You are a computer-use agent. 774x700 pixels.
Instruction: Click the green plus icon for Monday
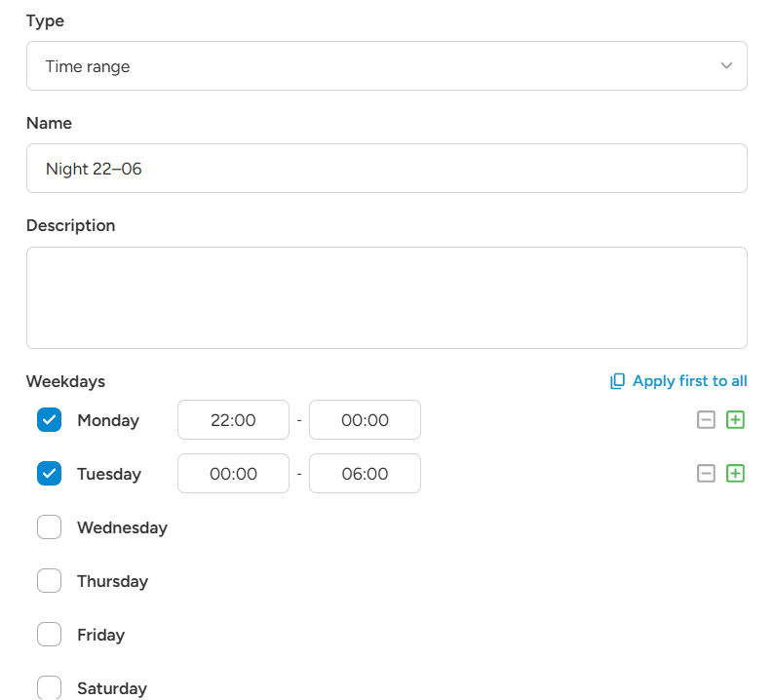click(x=735, y=420)
